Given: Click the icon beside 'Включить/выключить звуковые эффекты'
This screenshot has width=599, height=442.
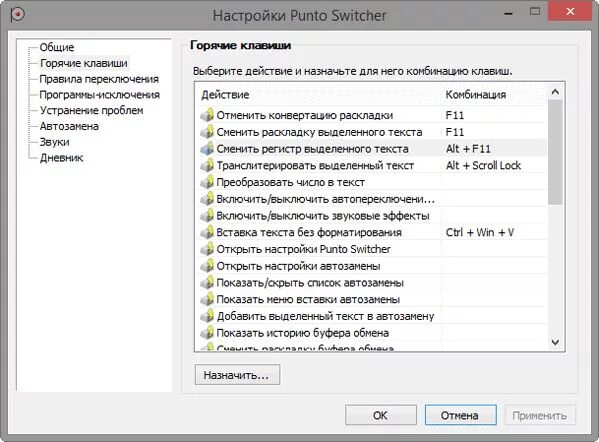Looking at the screenshot, I should pos(207,215).
